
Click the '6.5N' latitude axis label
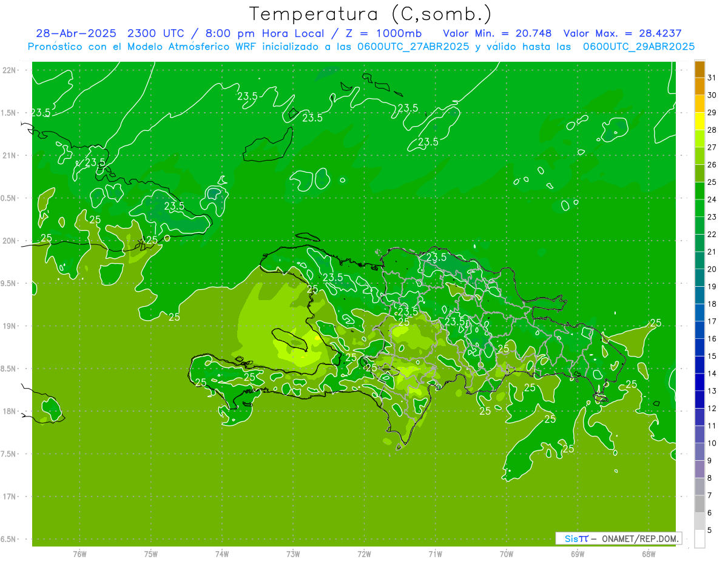[8, 540]
